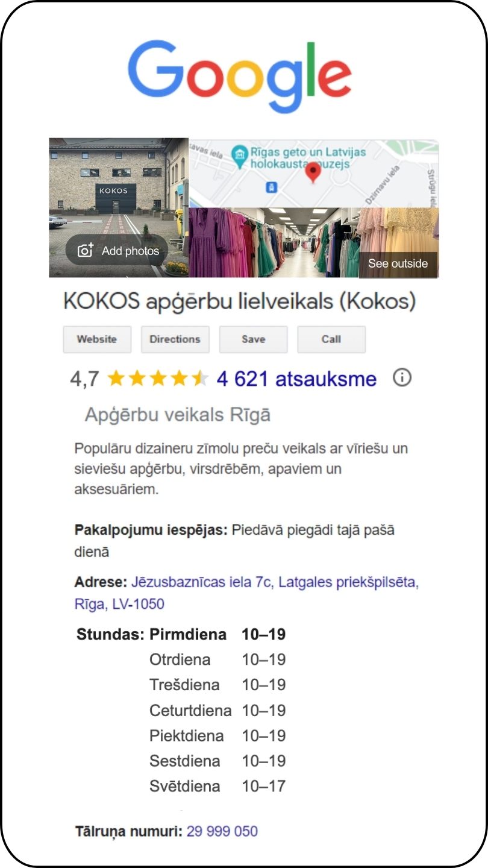Get Directions to the store
This screenshot has height=868, width=488.
175,339
